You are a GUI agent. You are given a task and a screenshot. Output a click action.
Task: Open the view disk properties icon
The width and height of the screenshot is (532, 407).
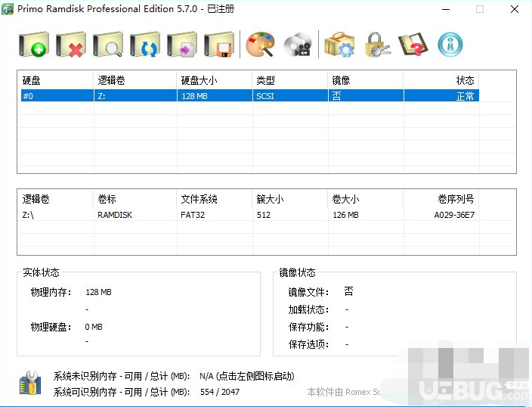pyautogui.click(x=108, y=45)
